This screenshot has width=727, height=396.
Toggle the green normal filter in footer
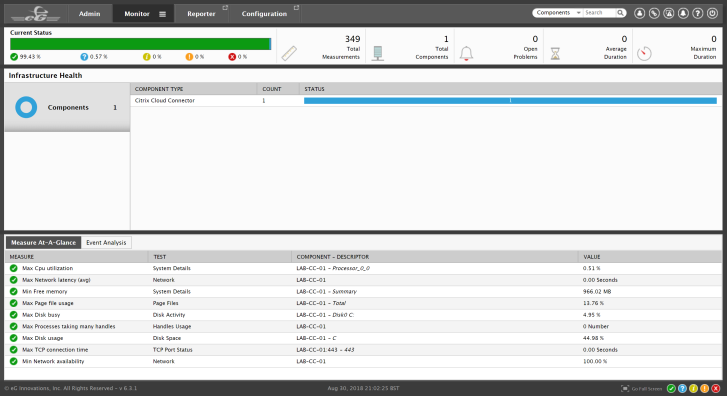point(671,389)
